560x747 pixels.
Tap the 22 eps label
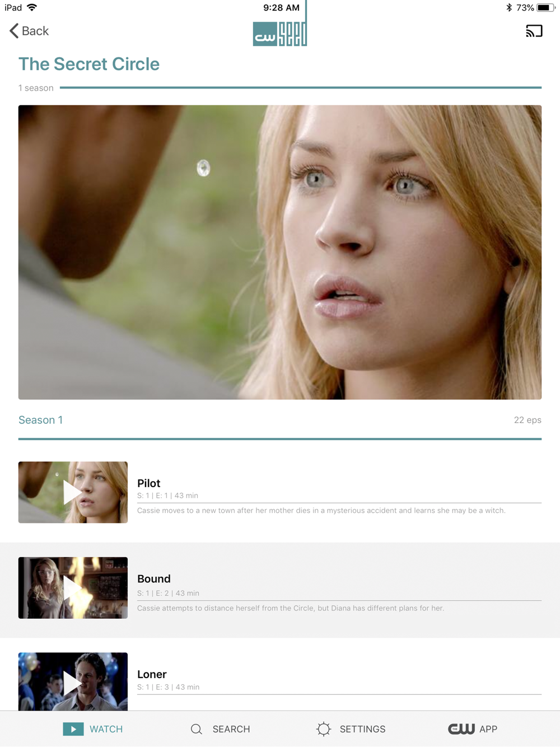(x=528, y=420)
